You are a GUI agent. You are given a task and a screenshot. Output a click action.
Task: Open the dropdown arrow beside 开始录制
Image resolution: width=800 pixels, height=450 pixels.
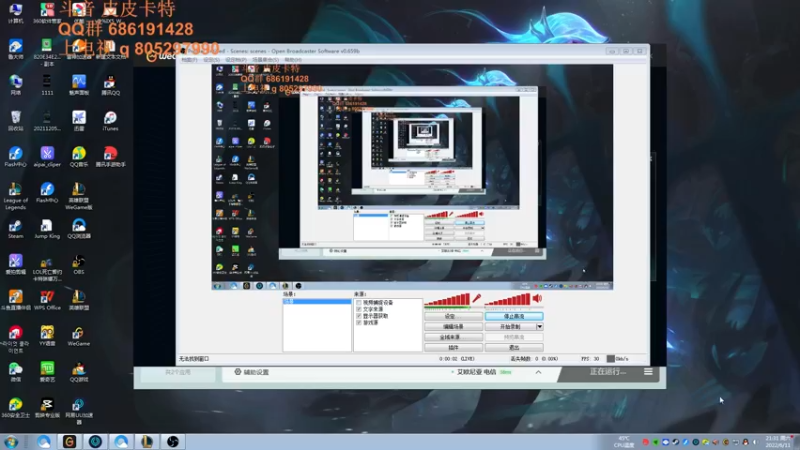(539, 327)
